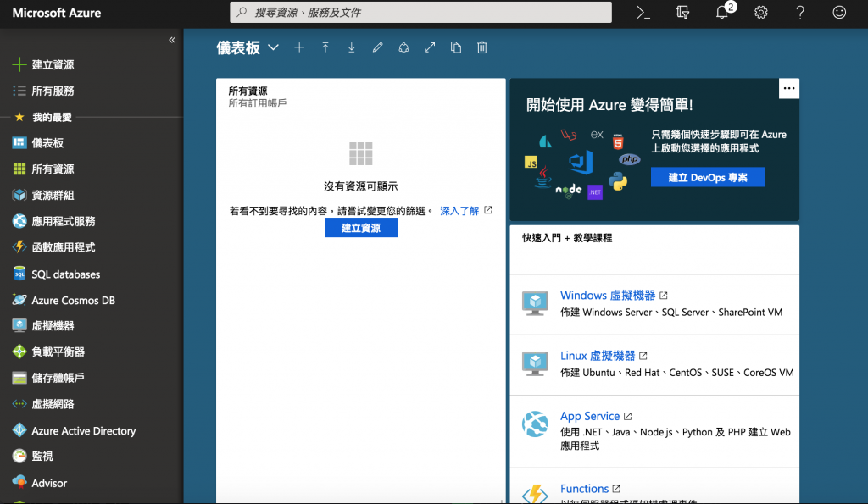
Task: Click the 我的最愛 favorites heading
Action: point(52,117)
